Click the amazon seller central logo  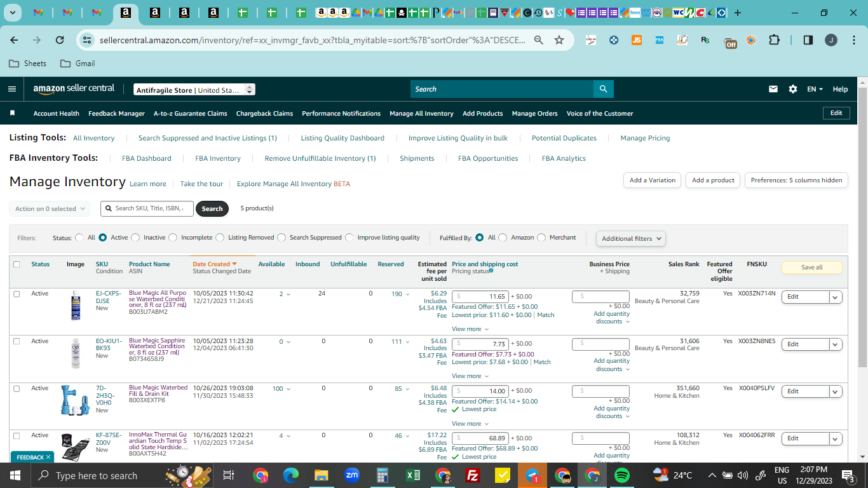coord(74,89)
